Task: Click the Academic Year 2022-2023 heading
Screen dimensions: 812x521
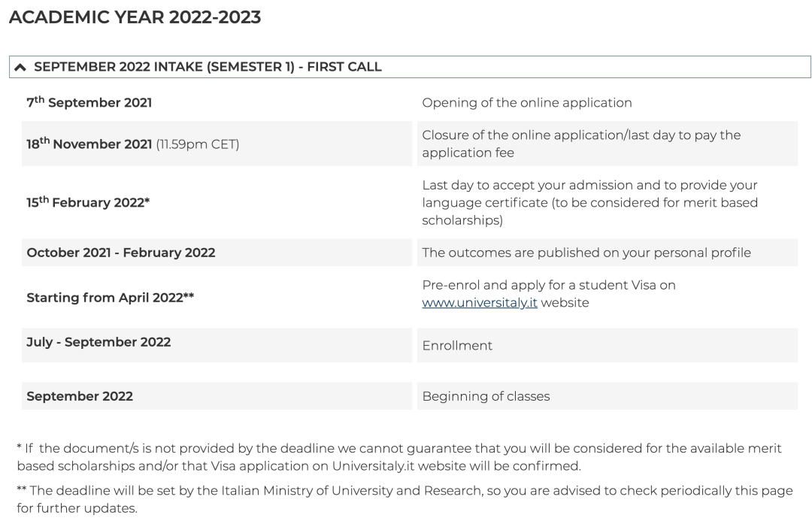Action: click(x=135, y=17)
